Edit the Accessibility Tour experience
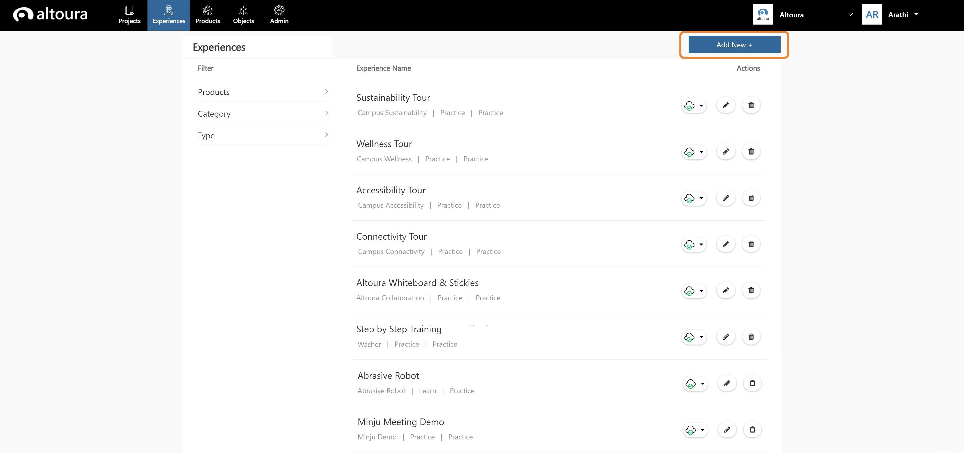This screenshot has width=980, height=453. pyautogui.click(x=725, y=197)
